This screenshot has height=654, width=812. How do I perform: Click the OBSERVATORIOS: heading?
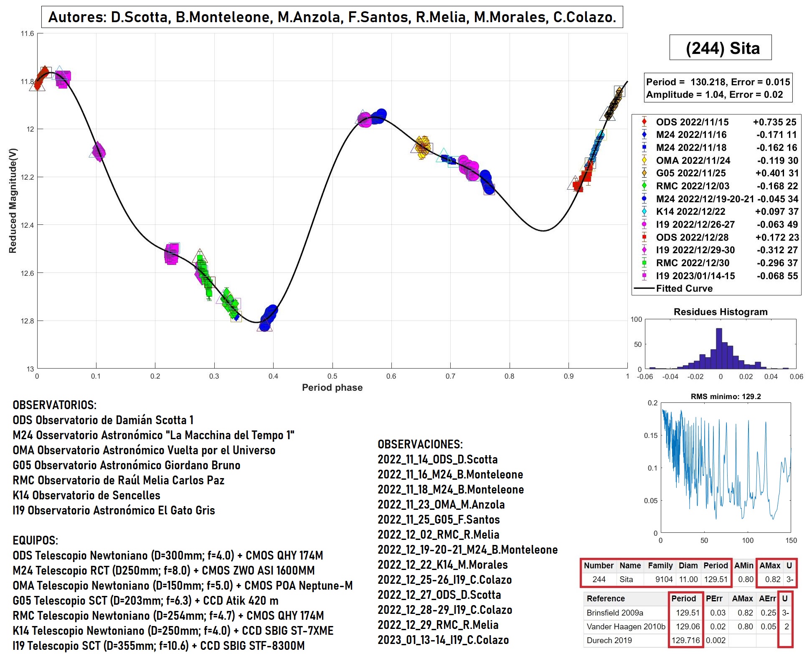point(55,405)
